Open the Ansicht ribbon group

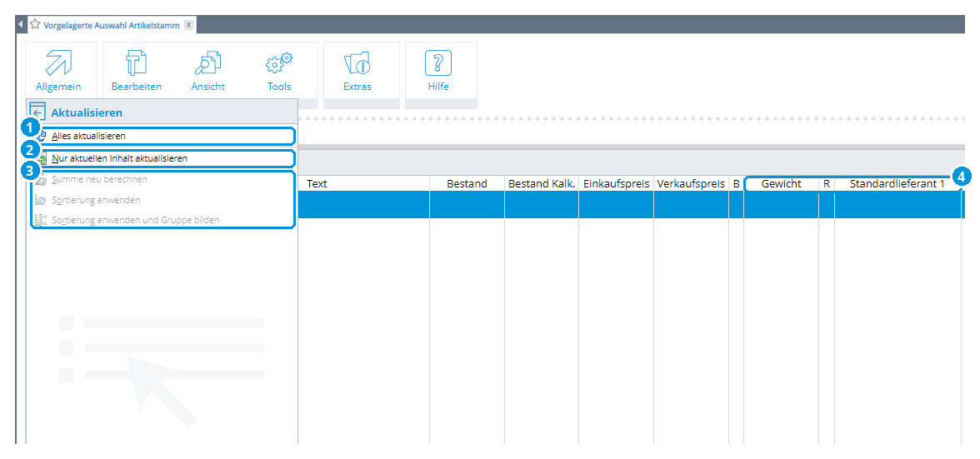point(208,71)
